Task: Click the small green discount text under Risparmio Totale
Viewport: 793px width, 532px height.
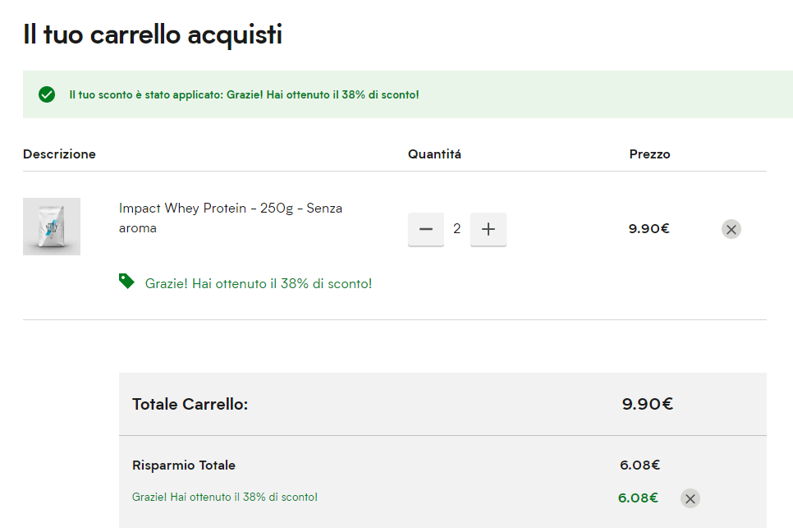Action: coord(224,497)
